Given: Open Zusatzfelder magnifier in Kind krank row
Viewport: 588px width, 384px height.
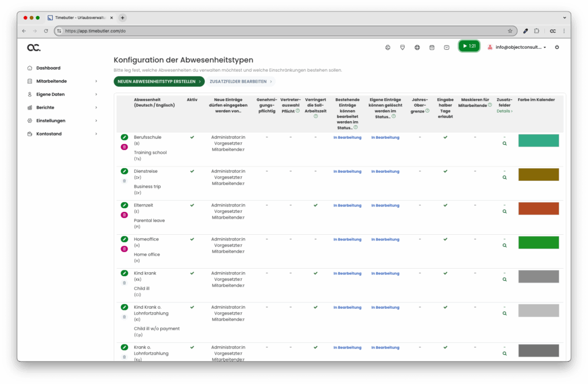Looking at the screenshot, I should click(504, 280).
